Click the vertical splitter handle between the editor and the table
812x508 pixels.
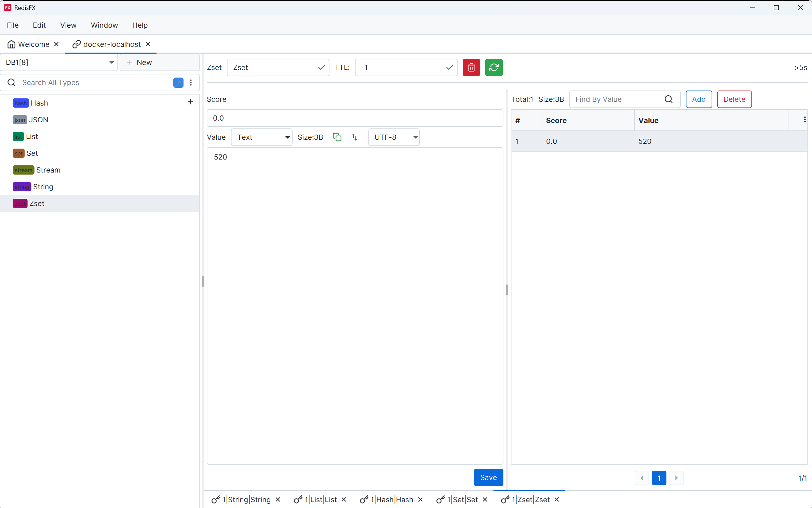(507, 290)
